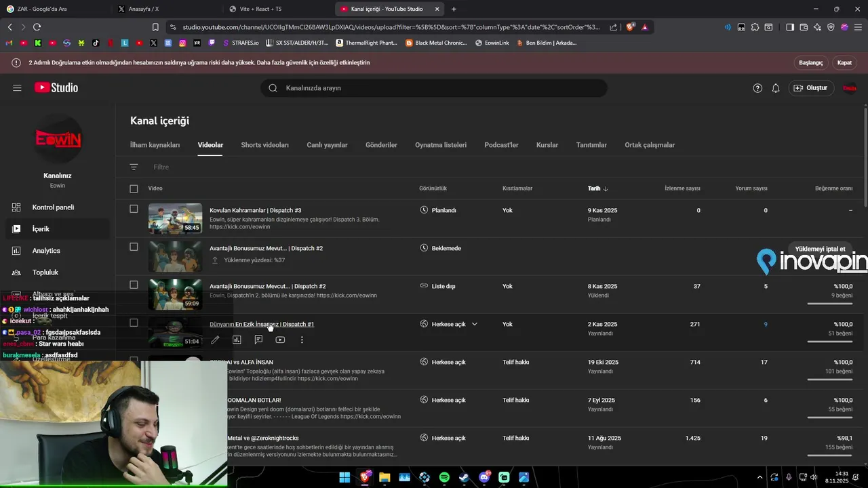Click the Brave Rewards triangle icon

(644, 27)
